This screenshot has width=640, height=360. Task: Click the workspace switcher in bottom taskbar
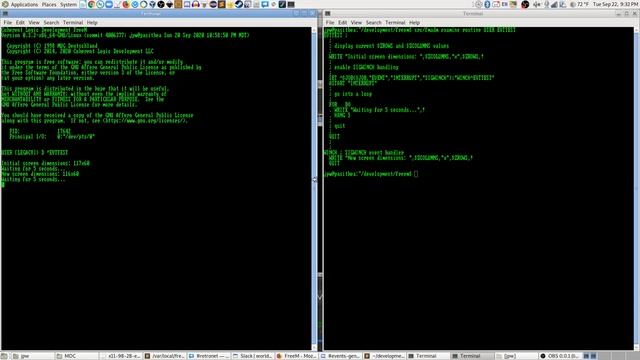click(x=610, y=356)
